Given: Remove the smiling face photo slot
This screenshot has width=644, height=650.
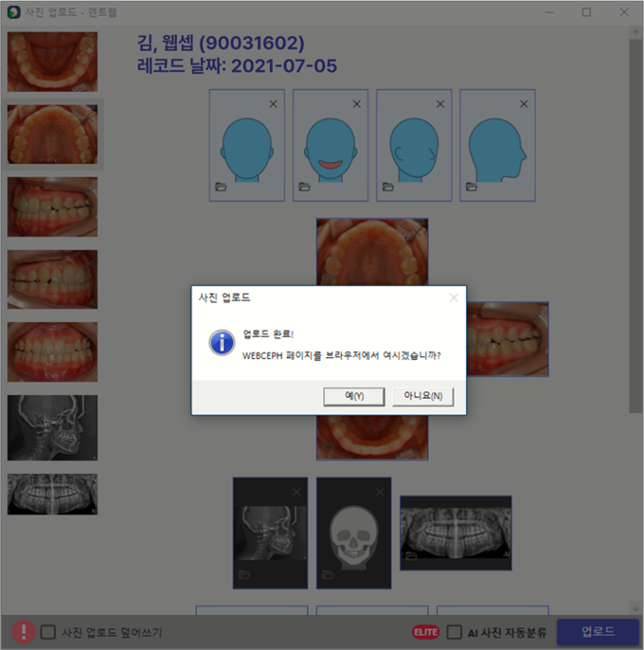Looking at the screenshot, I should coord(356,103).
